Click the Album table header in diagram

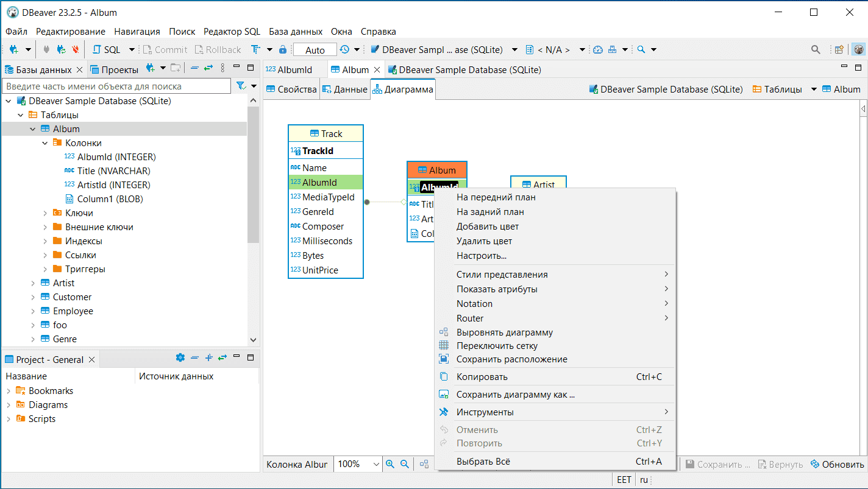[437, 171]
